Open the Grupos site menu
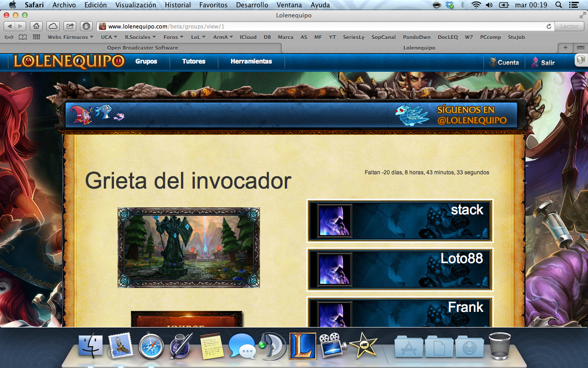588x368 pixels. [146, 61]
